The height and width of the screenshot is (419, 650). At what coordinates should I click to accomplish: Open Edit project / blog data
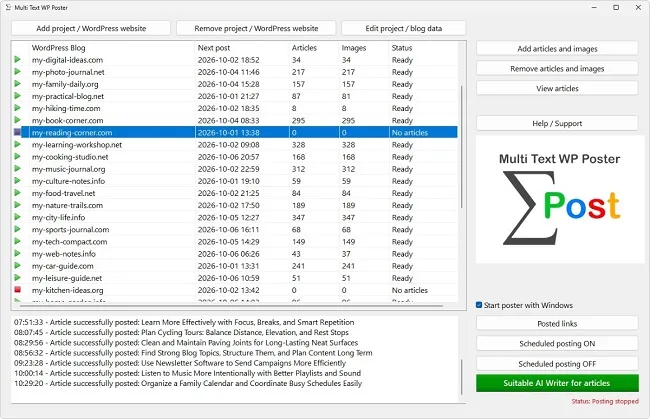coord(403,28)
